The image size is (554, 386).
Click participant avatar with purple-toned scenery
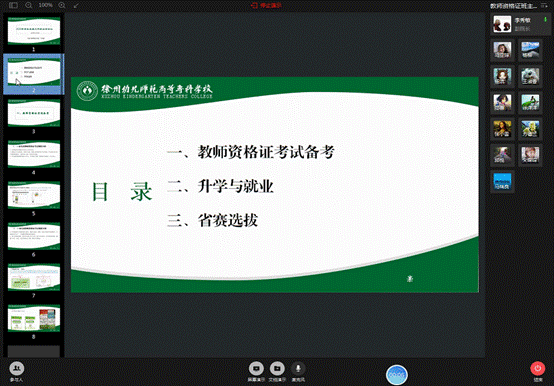pyautogui.click(x=502, y=155)
